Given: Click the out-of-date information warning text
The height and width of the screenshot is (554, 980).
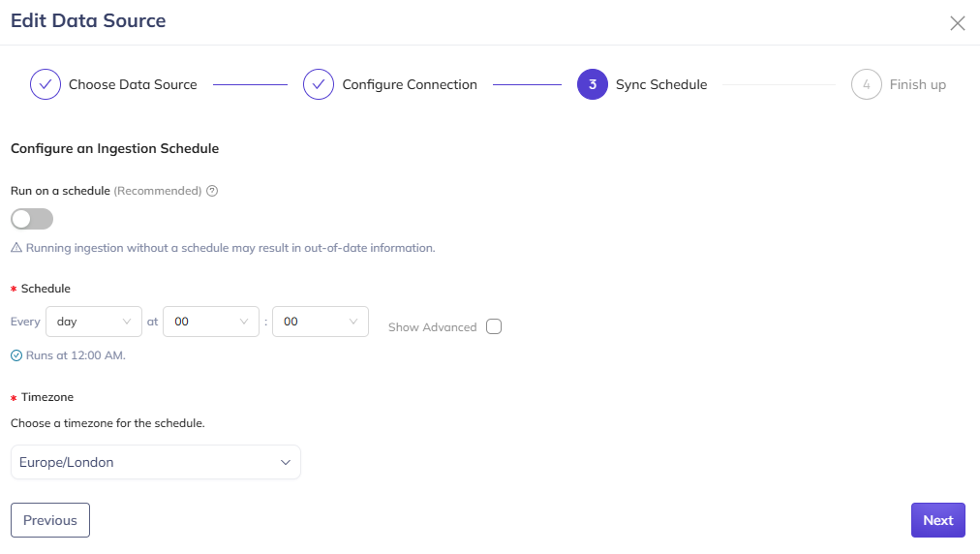Looking at the screenshot, I should (x=230, y=248).
